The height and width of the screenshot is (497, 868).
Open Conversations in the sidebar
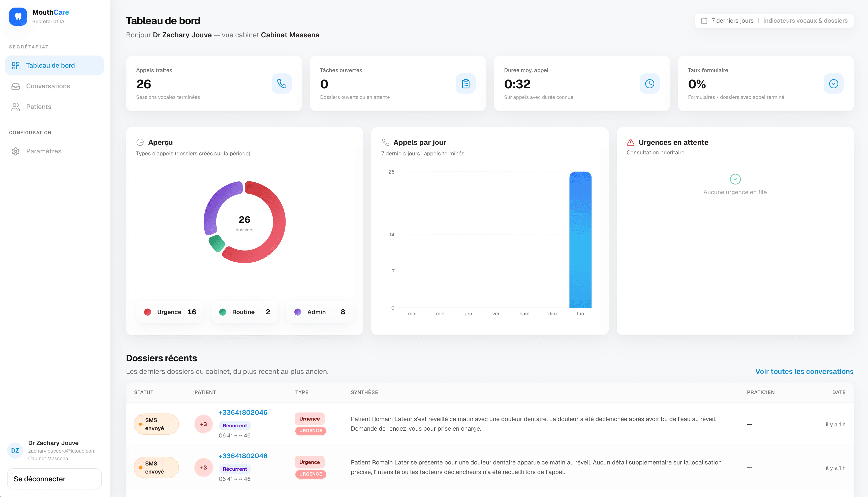(x=54, y=86)
